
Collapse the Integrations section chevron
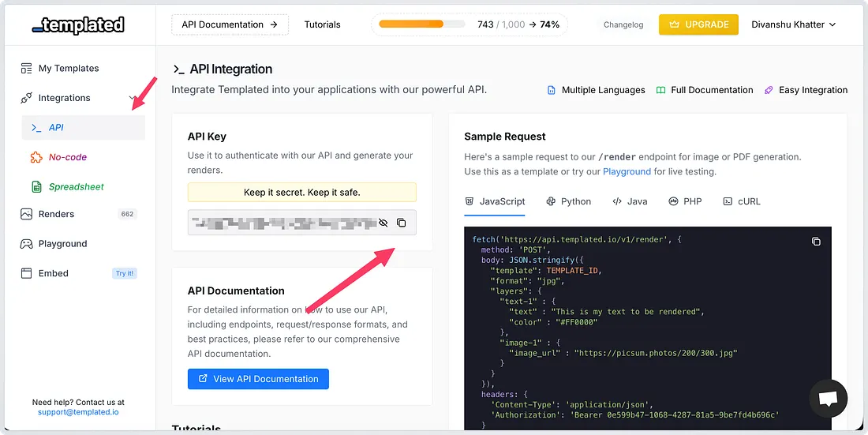(x=133, y=98)
